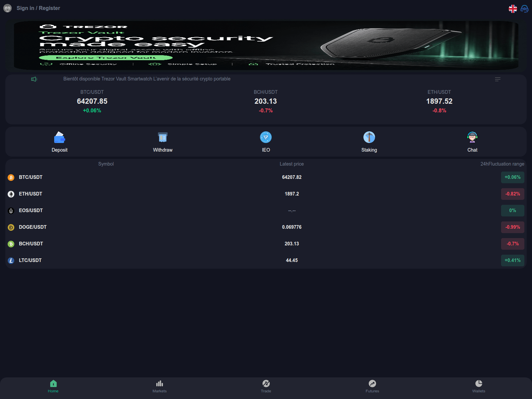
Task: Click the speaker announcement icon
Action: 34,79
